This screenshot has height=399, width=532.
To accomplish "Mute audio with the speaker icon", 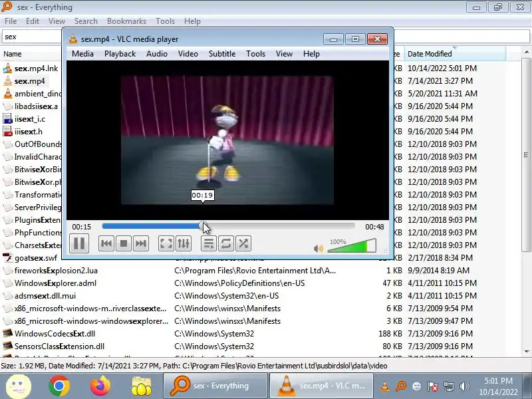I will click(319, 249).
